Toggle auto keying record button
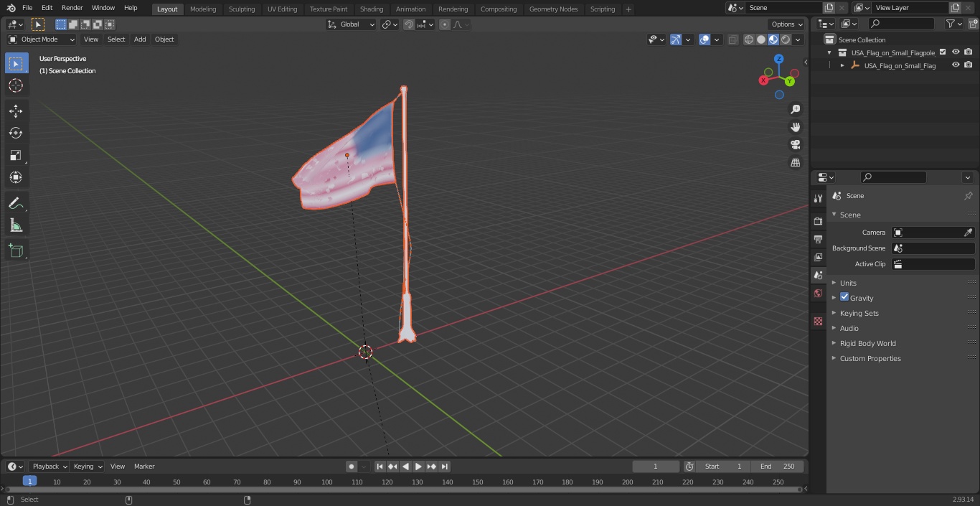Viewport: 980px width, 506px height. pyautogui.click(x=352, y=467)
